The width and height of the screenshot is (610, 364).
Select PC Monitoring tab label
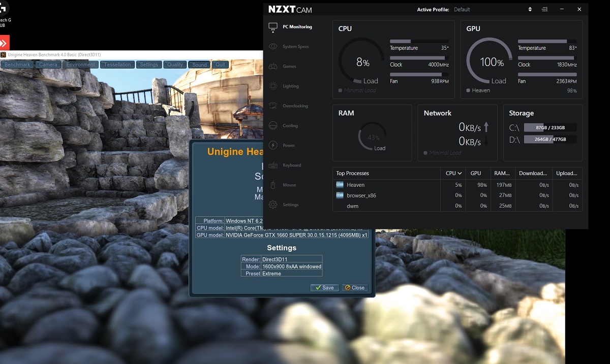(297, 27)
